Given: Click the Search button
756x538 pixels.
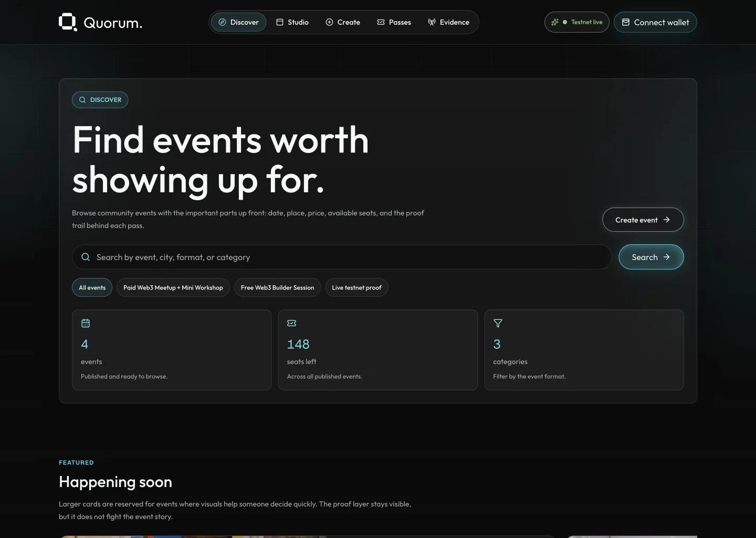Looking at the screenshot, I should point(651,257).
